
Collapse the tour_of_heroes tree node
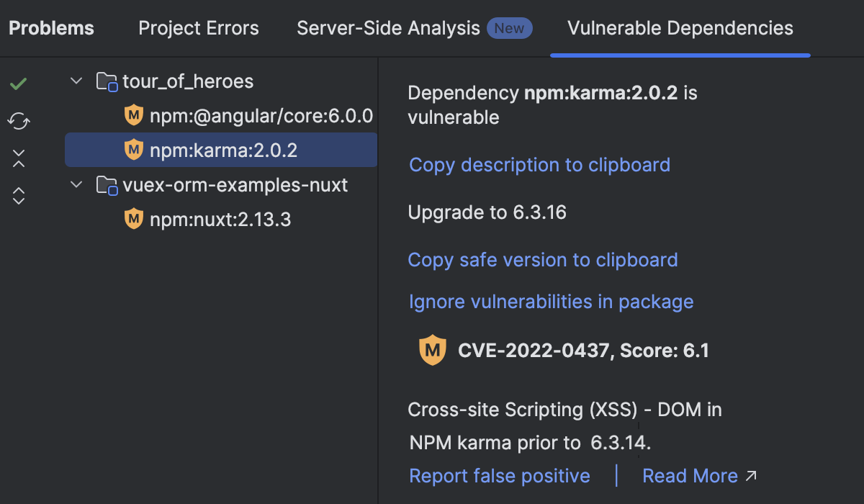pyautogui.click(x=76, y=81)
